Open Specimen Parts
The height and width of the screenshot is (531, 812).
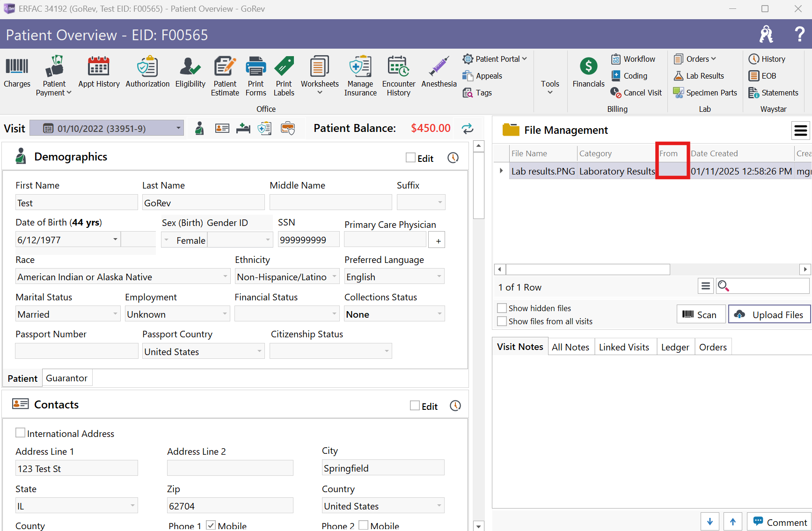pyautogui.click(x=705, y=93)
